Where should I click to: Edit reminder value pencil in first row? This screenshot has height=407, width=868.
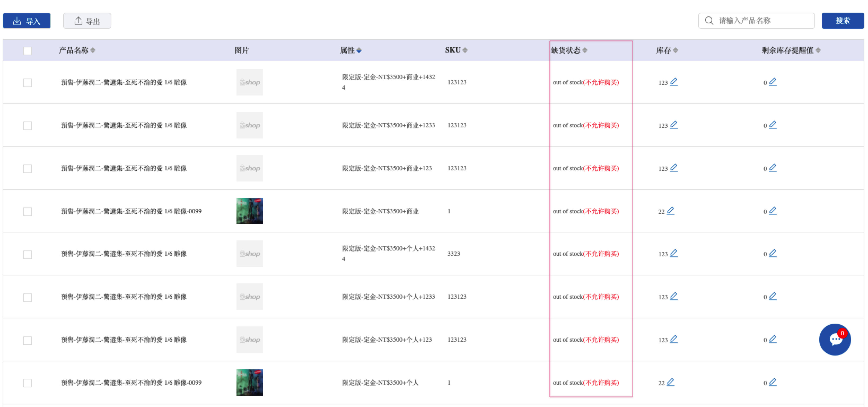click(773, 82)
